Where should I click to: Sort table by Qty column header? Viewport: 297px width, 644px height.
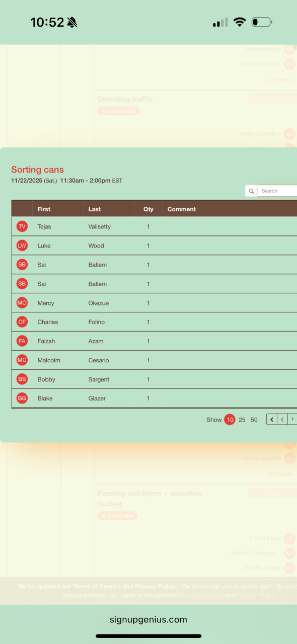[148, 209]
